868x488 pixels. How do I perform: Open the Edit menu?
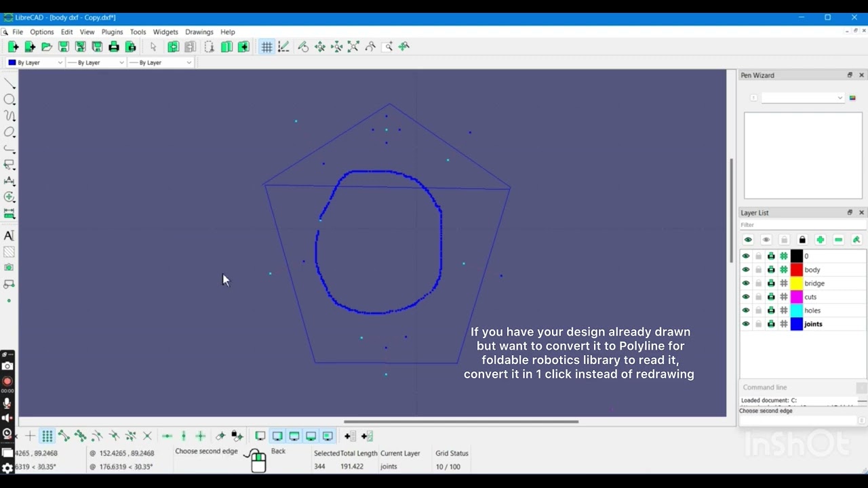click(66, 32)
